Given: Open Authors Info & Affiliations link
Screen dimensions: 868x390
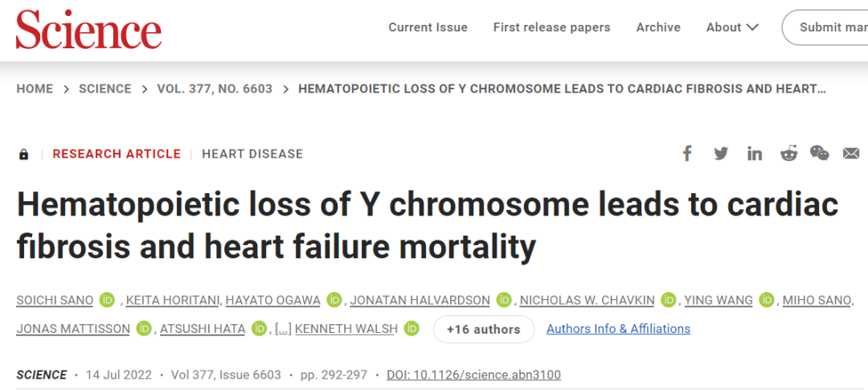Looking at the screenshot, I should [x=618, y=329].
